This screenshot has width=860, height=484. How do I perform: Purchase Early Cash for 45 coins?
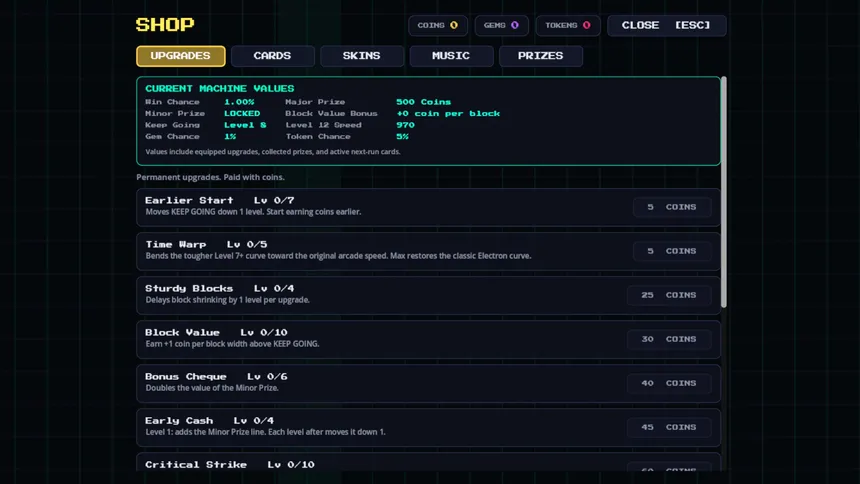coord(669,427)
